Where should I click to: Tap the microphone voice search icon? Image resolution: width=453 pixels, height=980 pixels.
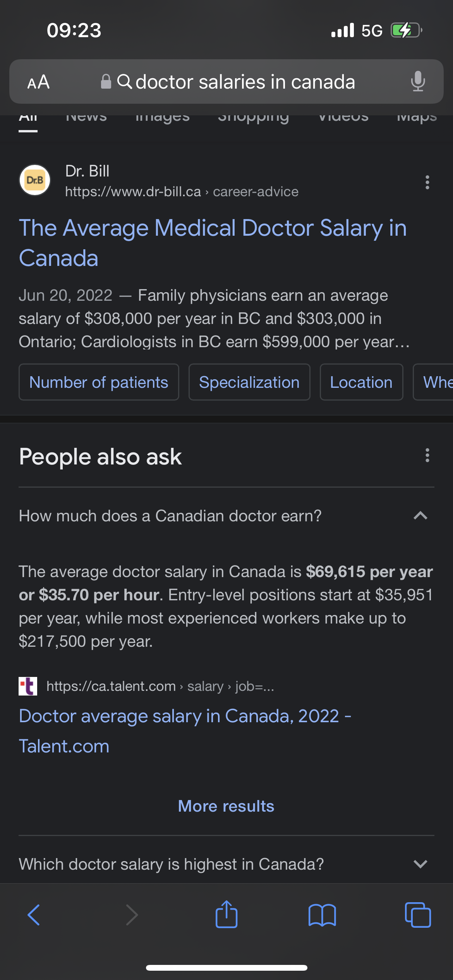[x=418, y=81]
